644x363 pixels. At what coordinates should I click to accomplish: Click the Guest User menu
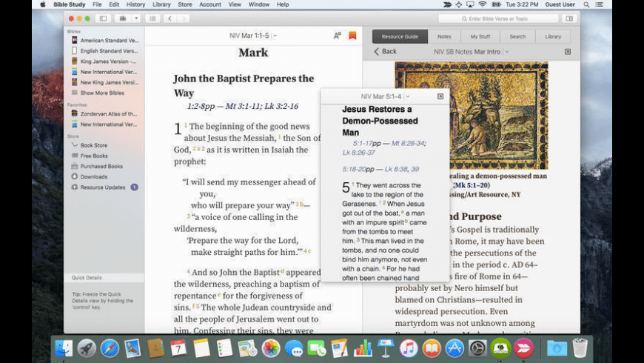click(560, 4)
